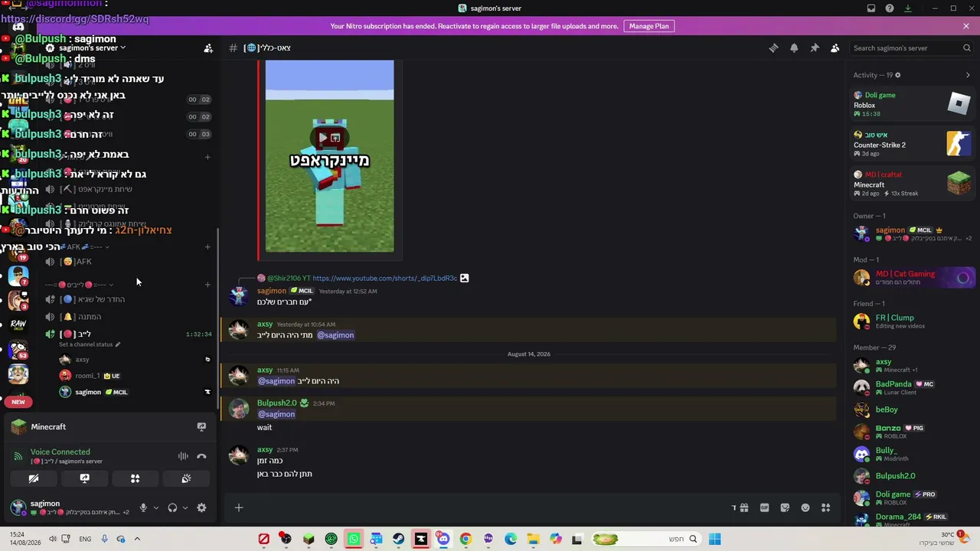The height and width of the screenshot is (551, 980).
Task: Open Doli game's Roblox activity card
Action: coord(913,104)
